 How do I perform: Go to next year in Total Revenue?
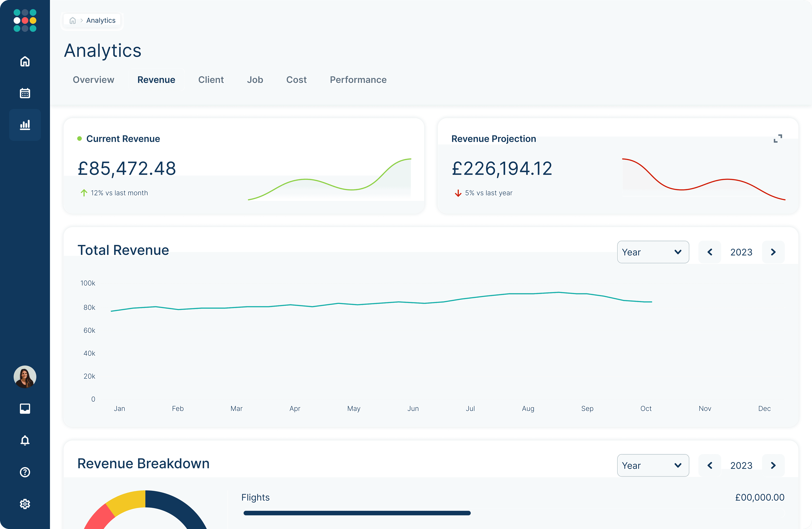[x=773, y=252]
